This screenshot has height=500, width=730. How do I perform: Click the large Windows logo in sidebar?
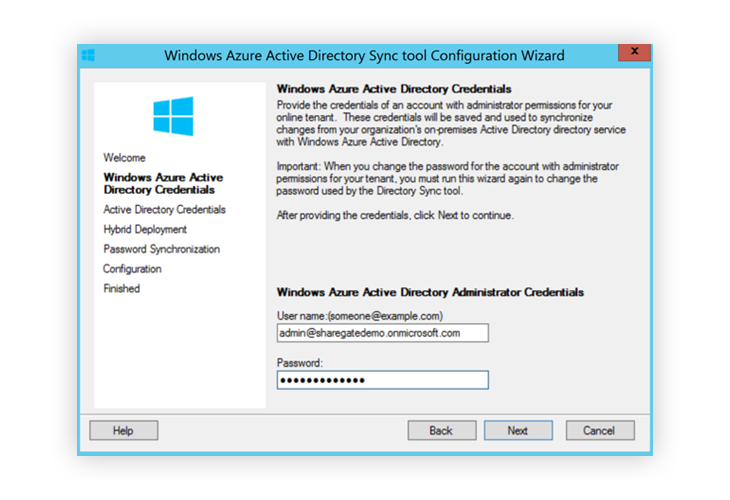pos(173,116)
